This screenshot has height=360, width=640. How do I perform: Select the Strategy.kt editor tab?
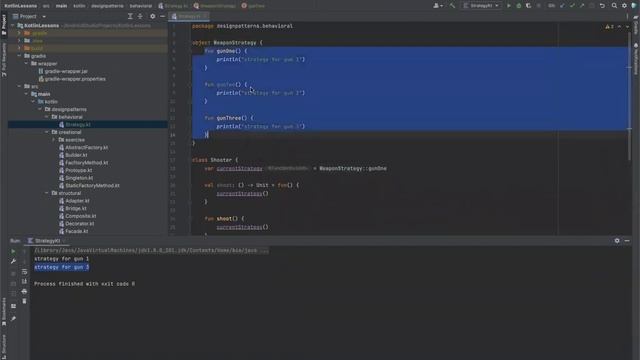(x=189, y=16)
